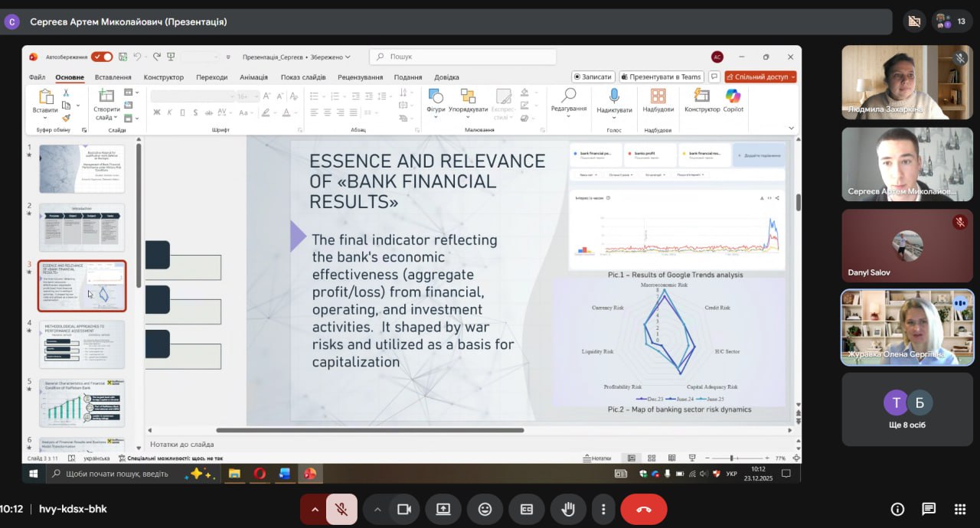
Task: Toggle the camera on or off
Action: tap(403, 510)
